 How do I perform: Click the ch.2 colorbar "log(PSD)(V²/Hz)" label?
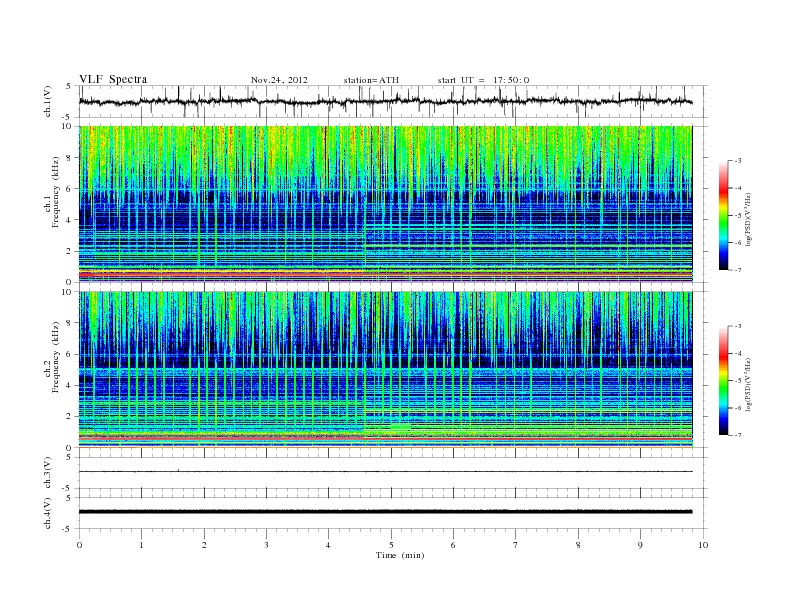749,384
